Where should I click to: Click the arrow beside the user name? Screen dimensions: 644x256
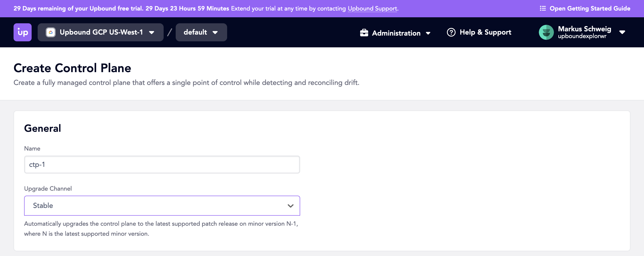(x=622, y=32)
